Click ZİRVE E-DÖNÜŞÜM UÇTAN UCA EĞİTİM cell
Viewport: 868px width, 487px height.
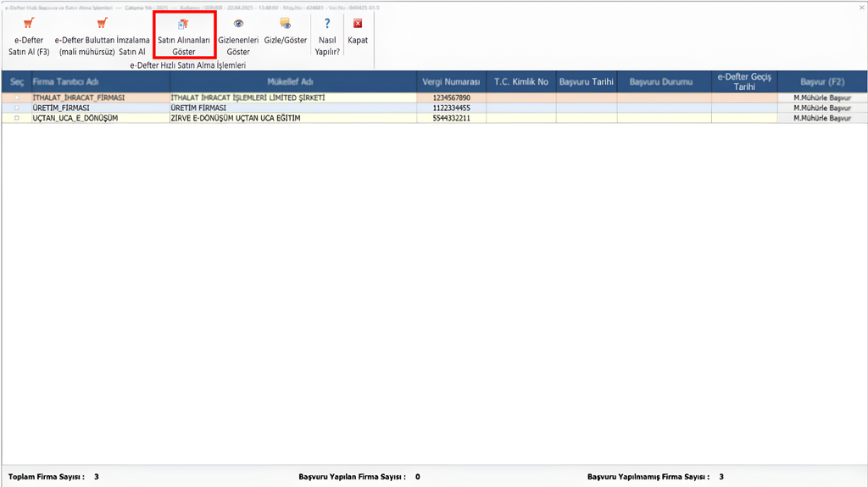tap(293, 118)
